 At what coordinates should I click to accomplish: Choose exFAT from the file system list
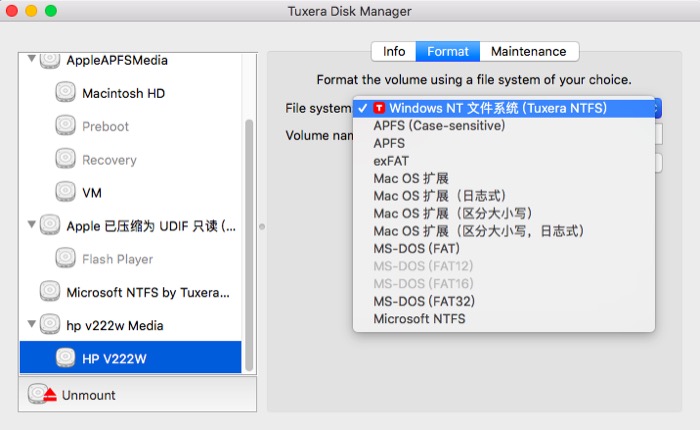[391, 161]
